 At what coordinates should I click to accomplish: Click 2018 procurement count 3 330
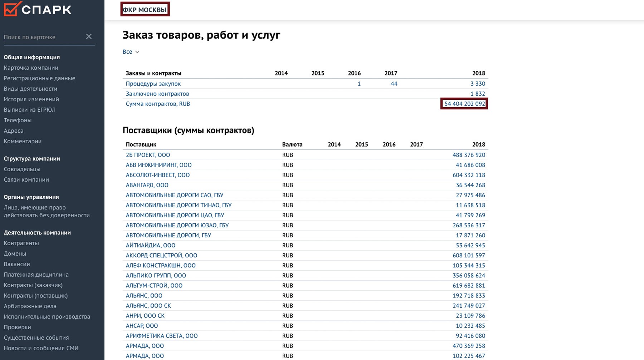coord(478,84)
